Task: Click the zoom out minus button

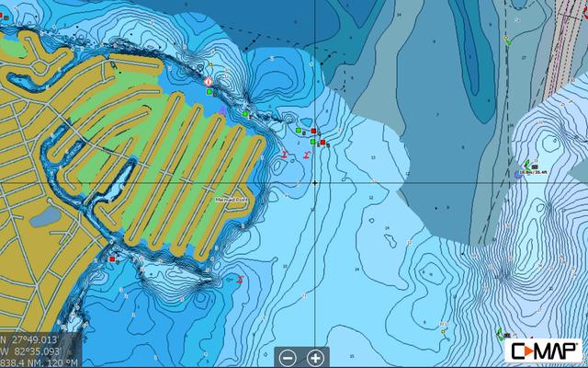Action: click(288, 357)
